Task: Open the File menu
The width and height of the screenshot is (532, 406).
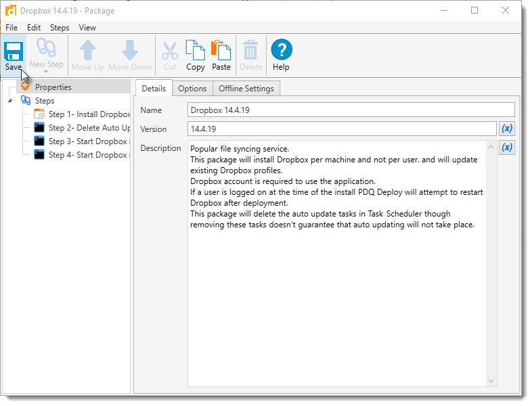Action: [12, 28]
